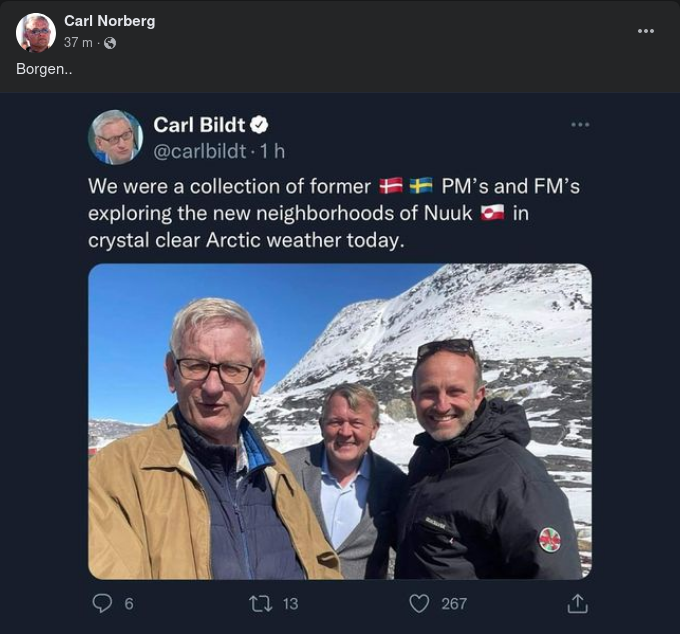The image size is (680, 634).
Task: Expand the tweet's three-dot more menu
Action: point(580,125)
